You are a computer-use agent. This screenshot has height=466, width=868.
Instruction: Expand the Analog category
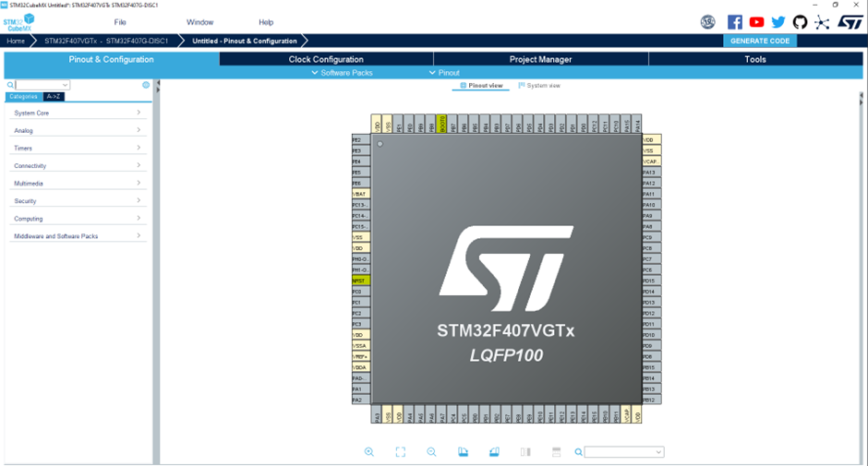point(78,131)
